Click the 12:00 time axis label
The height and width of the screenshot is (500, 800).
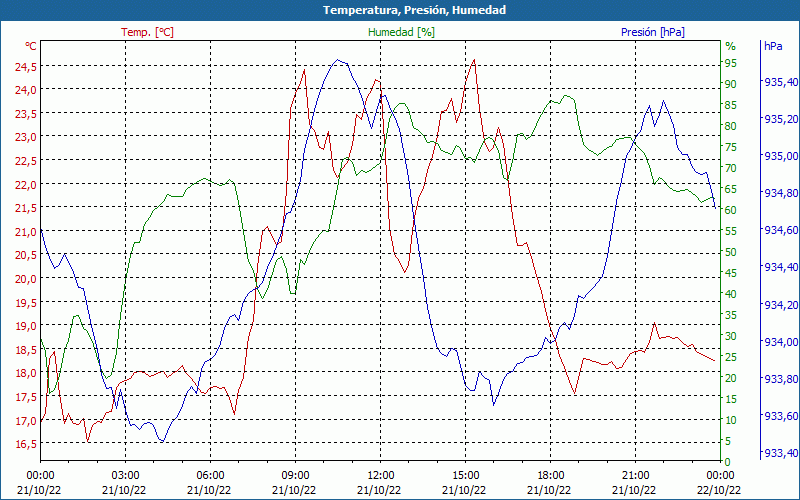click(x=381, y=476)
